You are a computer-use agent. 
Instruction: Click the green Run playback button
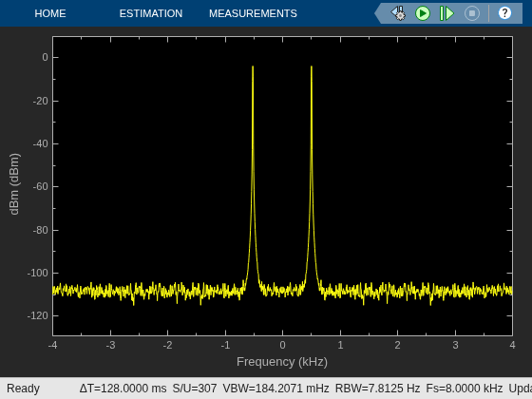423,13
